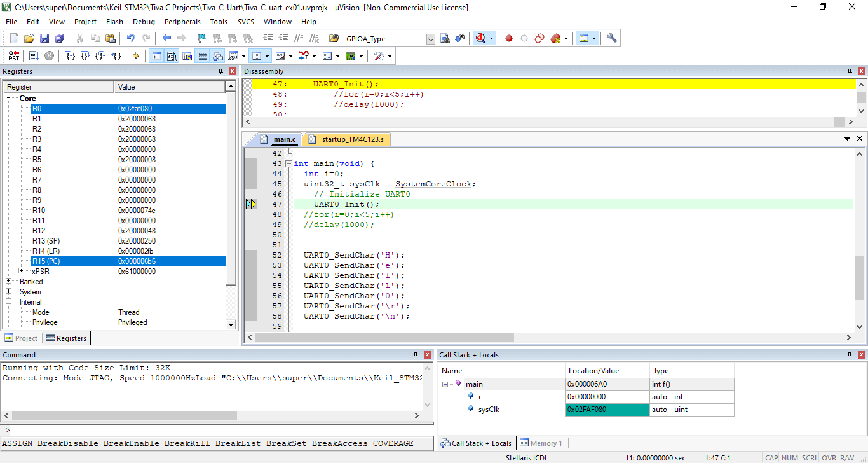Toggle the Command Window toolbar button
The width and height of the screenshot is (868, 463).
point(156,56)
